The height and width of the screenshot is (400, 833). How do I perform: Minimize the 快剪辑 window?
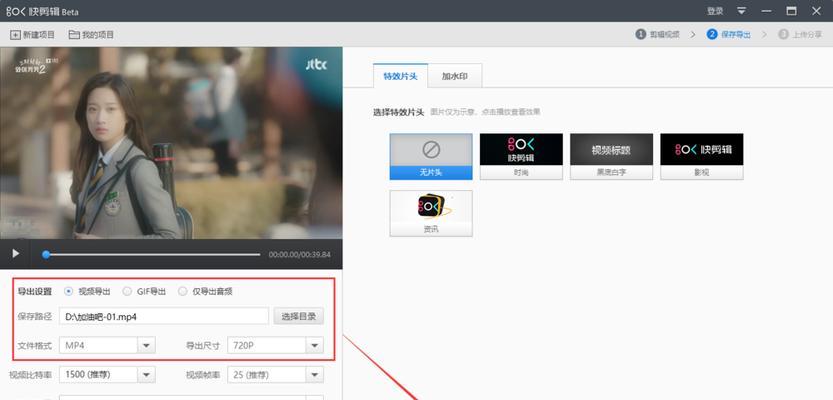coord(766,11)
